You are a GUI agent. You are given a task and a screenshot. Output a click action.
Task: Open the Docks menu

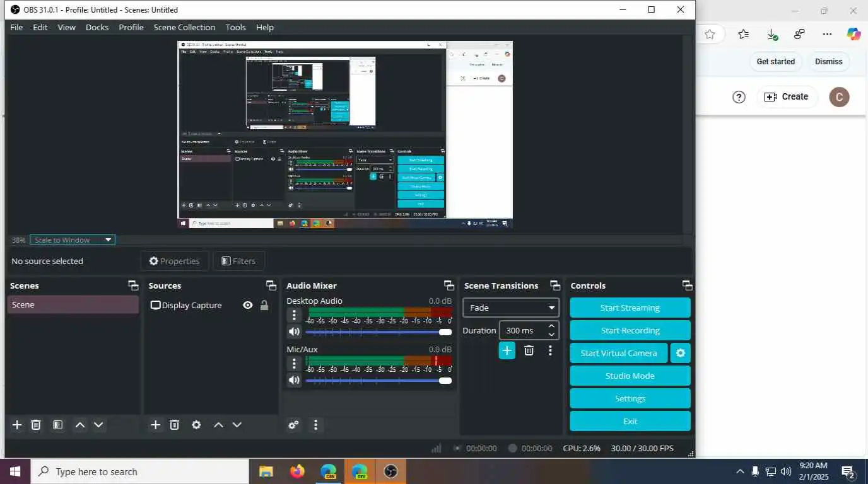tap(97, 27)
